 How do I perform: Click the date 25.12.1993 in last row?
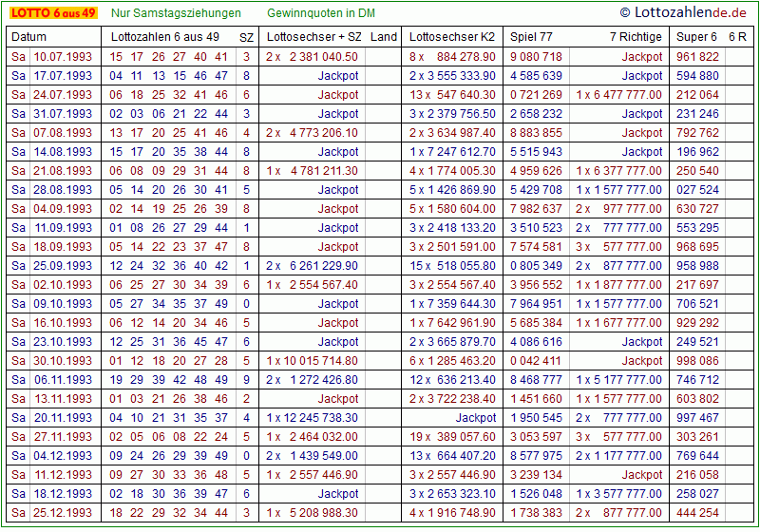coord(63,513)
